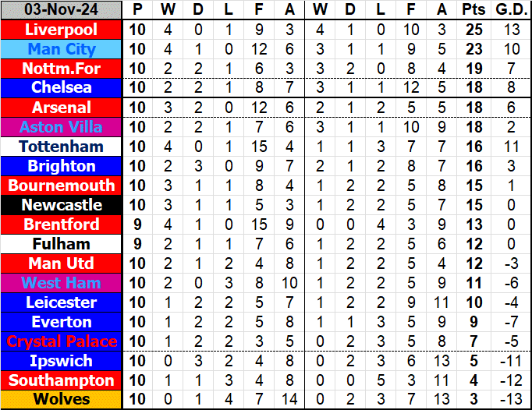Click the black Newcastle team cell
Image resolution: width=532 pixels, height=410 pixels.
pyautogui.click(x=62, y=205)
